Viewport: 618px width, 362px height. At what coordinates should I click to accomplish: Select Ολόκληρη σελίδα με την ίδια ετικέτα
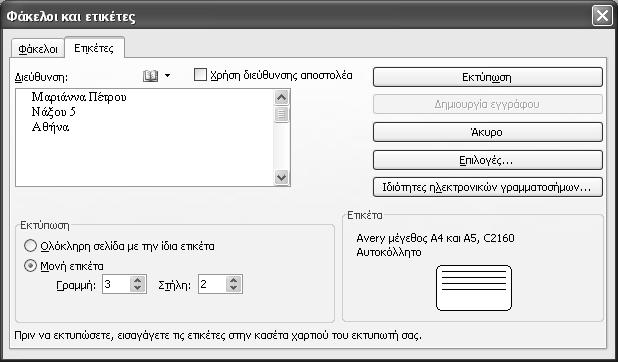[x=30, y=246]
